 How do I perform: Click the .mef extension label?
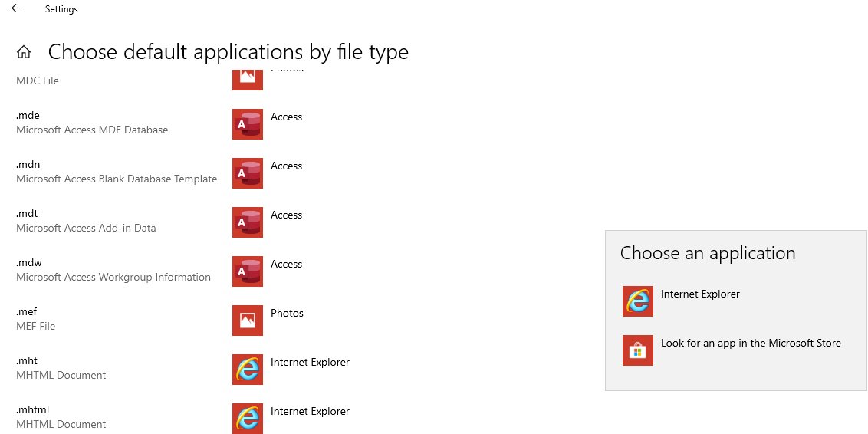(26, 311)
